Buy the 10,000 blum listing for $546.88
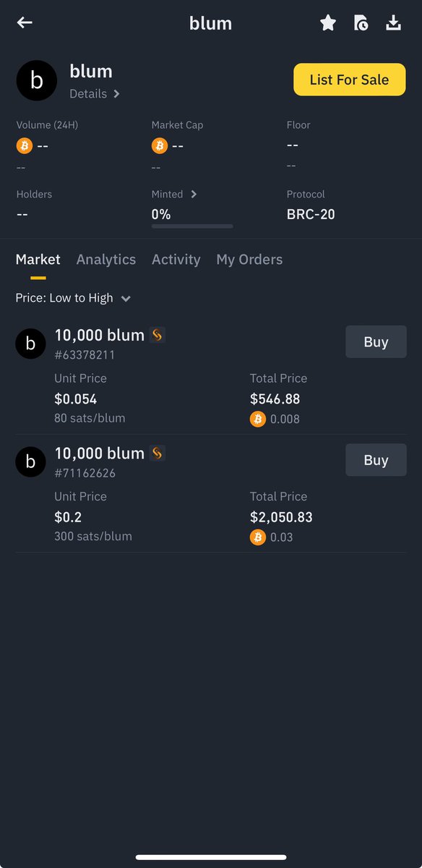422x868 pixels. [376, 342]
